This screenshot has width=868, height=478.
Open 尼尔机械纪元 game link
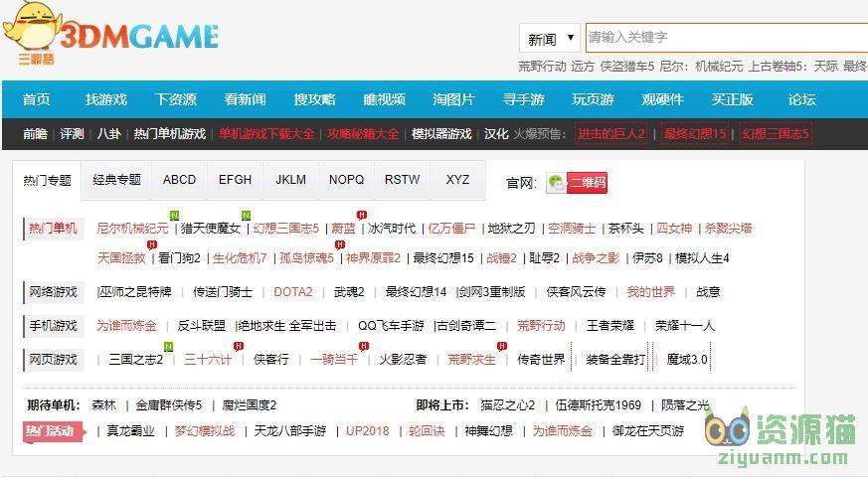[132, 229]
